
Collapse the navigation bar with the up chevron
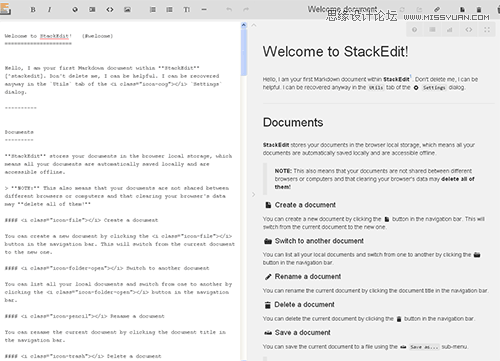pyautogui.click(x=254, y=25)
